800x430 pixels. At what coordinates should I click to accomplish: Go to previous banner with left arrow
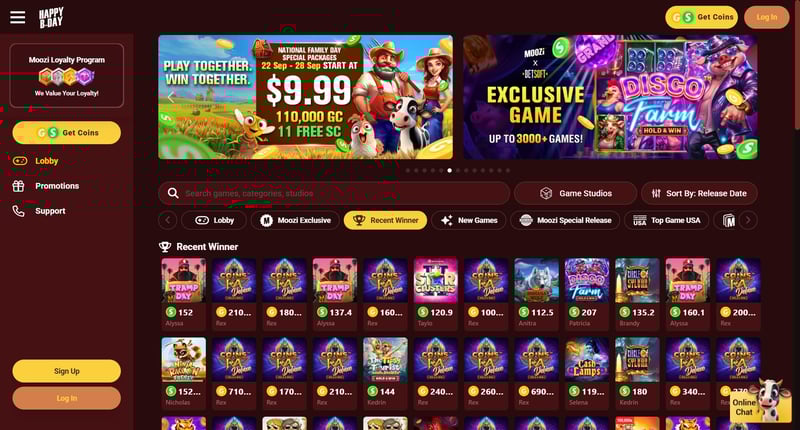[x=171, y=97]
